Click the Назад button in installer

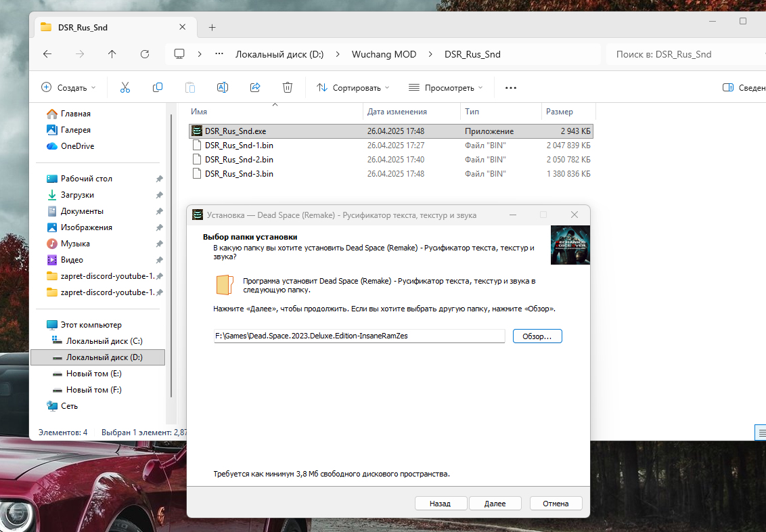click(x=440, y=504)
